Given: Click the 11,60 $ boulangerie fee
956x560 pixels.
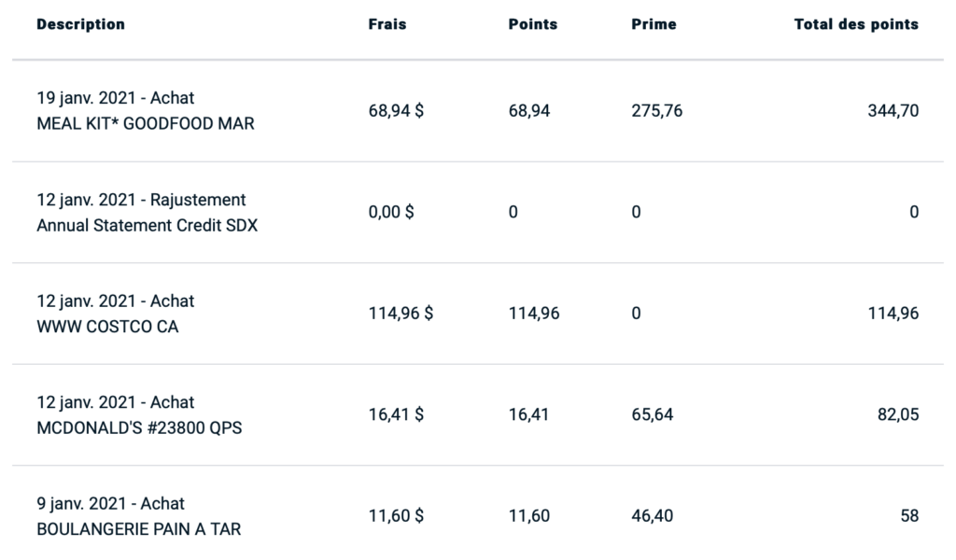Looking at the screenshot, I should pos(397,515).
